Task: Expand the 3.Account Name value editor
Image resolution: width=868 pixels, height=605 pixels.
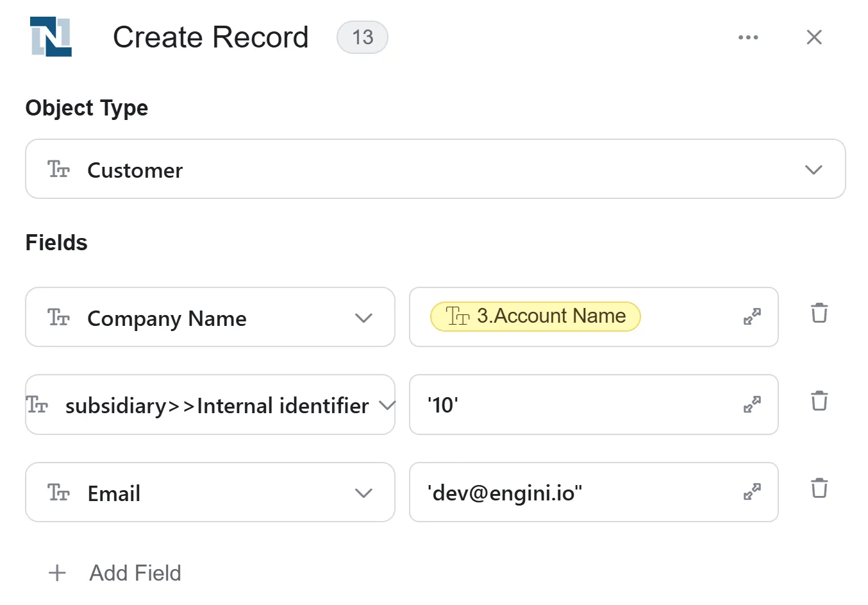Action: tap(752, 316)
